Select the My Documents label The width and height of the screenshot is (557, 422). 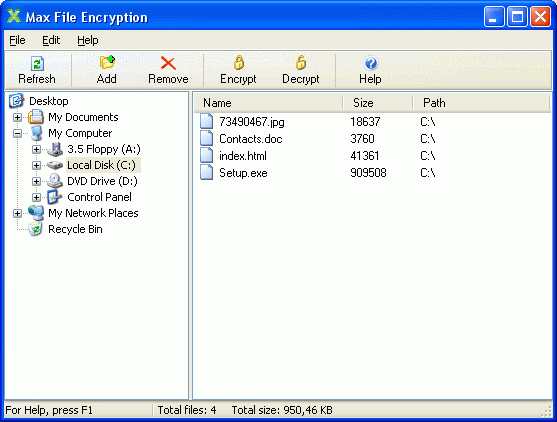click(x=83, y=117)
